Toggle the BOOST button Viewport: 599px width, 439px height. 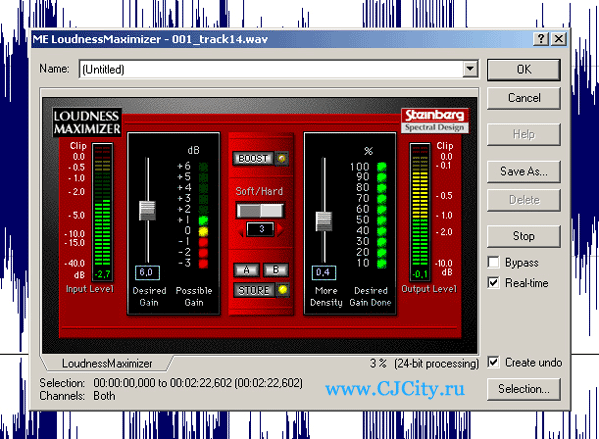(253, 159)
